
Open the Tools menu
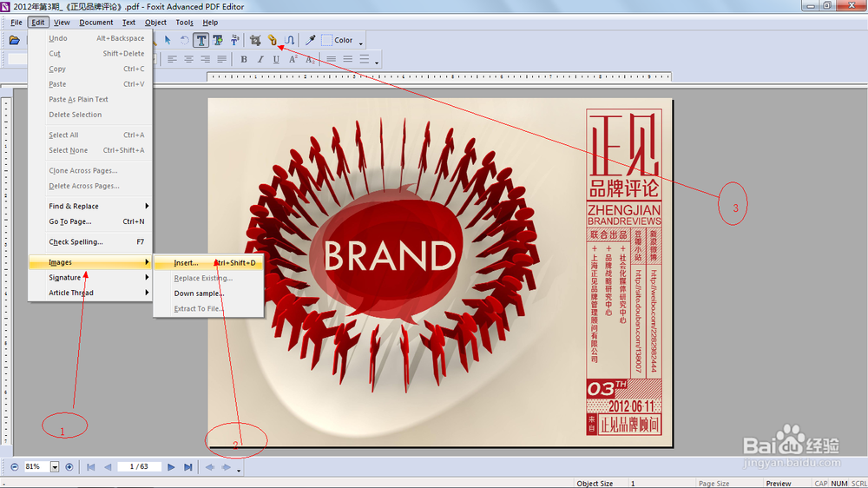click(x=184, y=23)
